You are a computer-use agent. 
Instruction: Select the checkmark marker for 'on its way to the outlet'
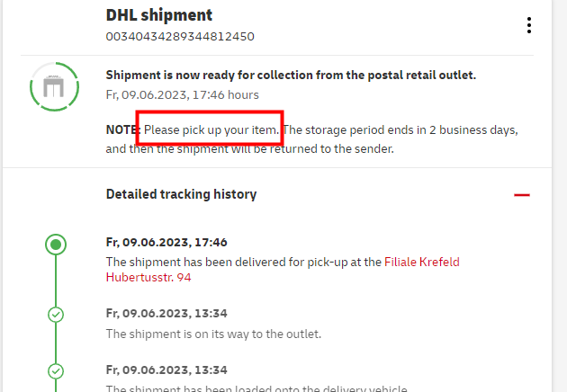point(56,314)
